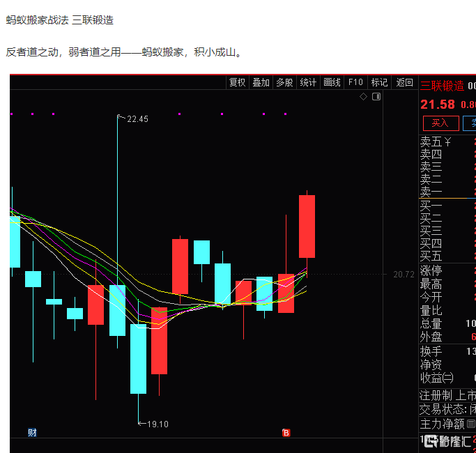Click the 返回 back button
Image resolution: width=476 pixels, height=453 pixels.
pos(404,82)
